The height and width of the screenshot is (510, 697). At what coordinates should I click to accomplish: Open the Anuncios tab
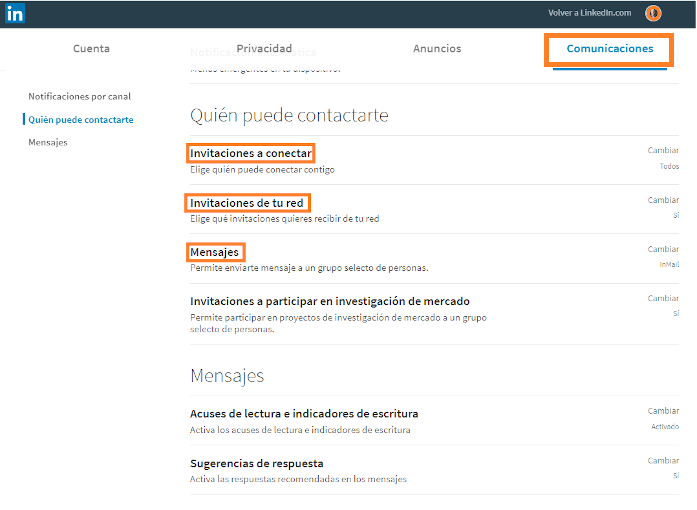437,48
